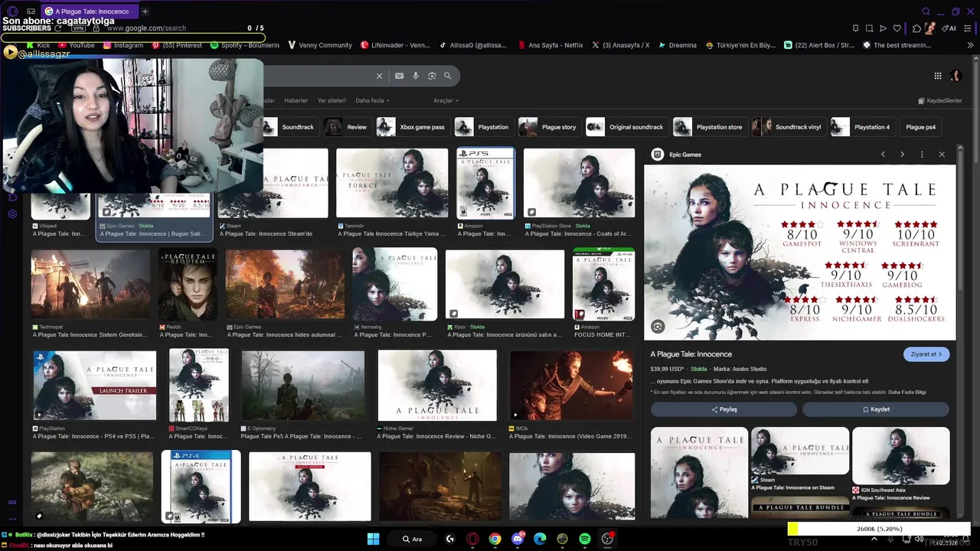Screen dimensions: 980x551
Task: Filter images by Playstation store chip
Action: point(710,127)
